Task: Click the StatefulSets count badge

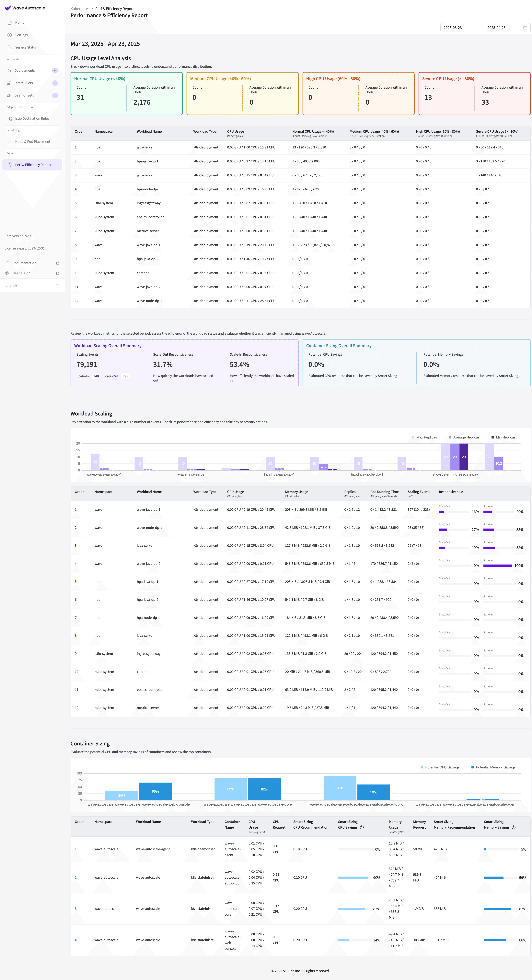Action: click(55, 83)
